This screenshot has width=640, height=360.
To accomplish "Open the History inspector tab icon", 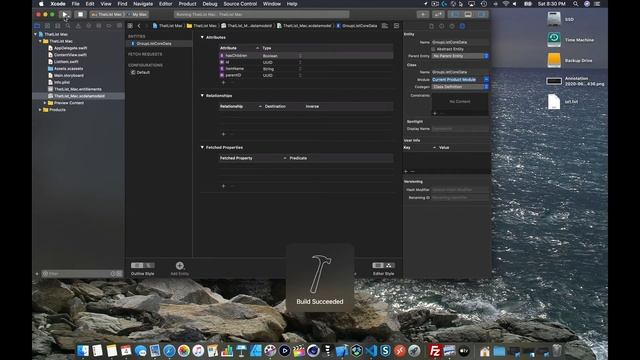I will pos(442,26).
